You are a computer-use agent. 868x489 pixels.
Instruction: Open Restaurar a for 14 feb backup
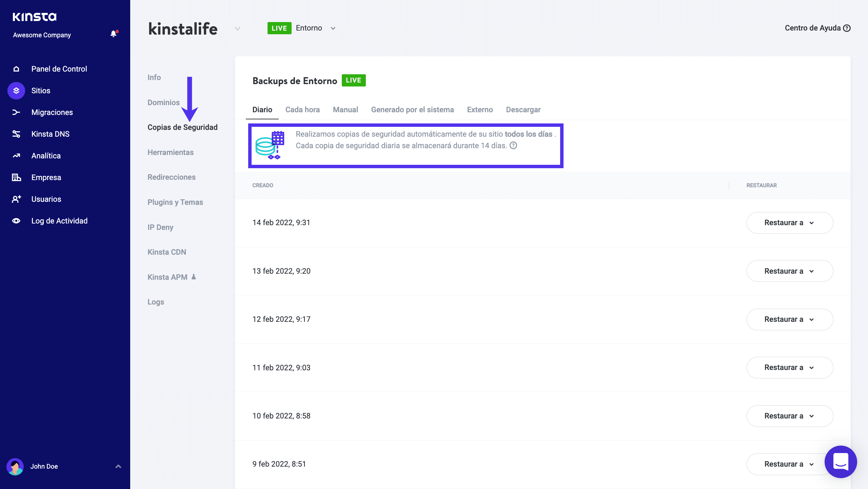tap(789, 223)
